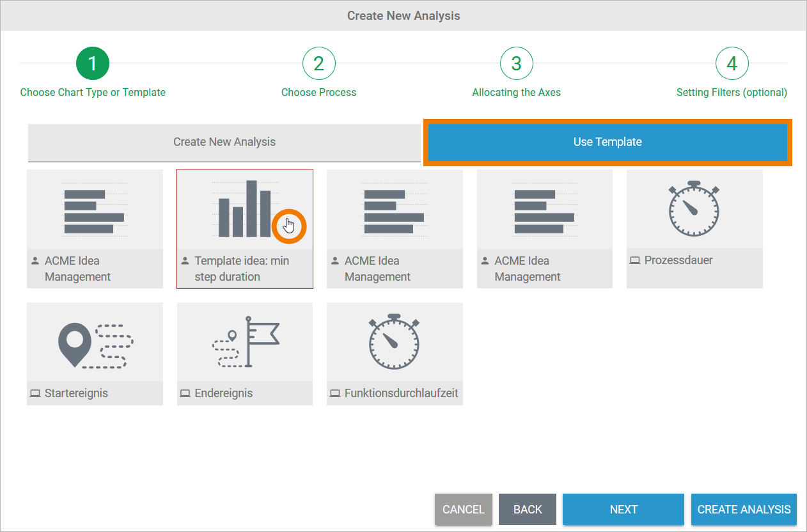Choose ACME Idea Management icon beside Prozessdauer
The width and height of the screenshot is (807, 532).
(544, 209)
